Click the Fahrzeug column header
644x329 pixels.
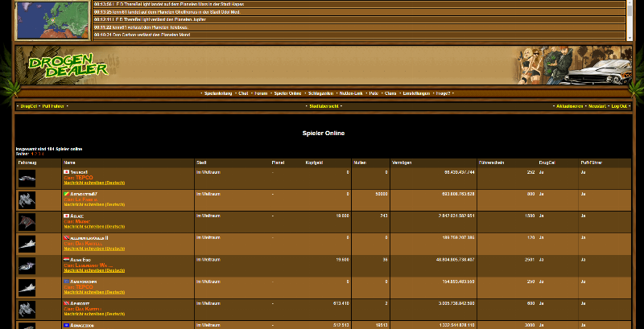click(27, 162)
